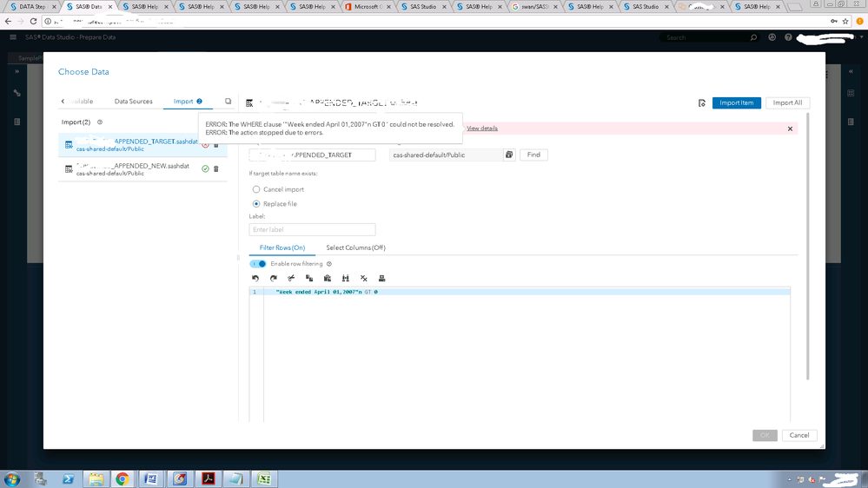Click the help icon beside Enable row filtering
The height and width of the screenshot is (488, 868).
coord(328,264)
